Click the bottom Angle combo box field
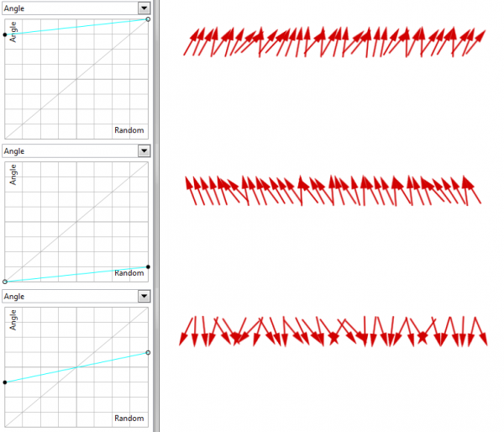This screenshot has height=432, width=504. 76,296
